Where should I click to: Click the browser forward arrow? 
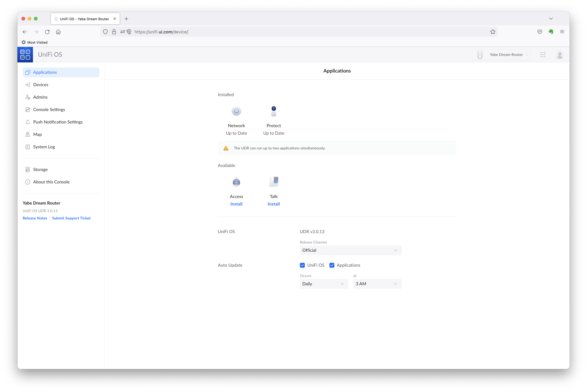[36, 32]
